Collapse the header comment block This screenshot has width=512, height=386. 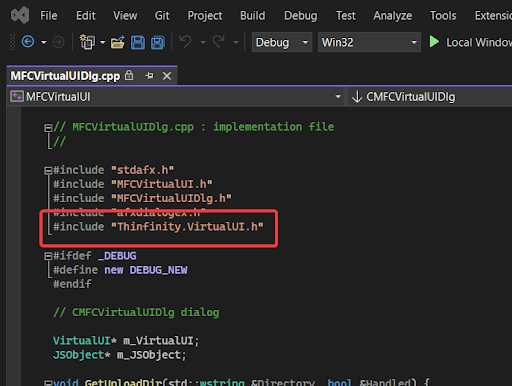48,128
